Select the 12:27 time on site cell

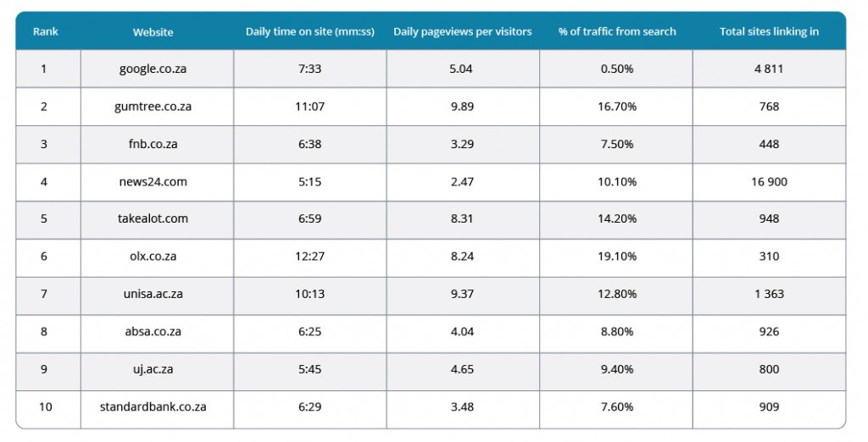click(310, 256)
